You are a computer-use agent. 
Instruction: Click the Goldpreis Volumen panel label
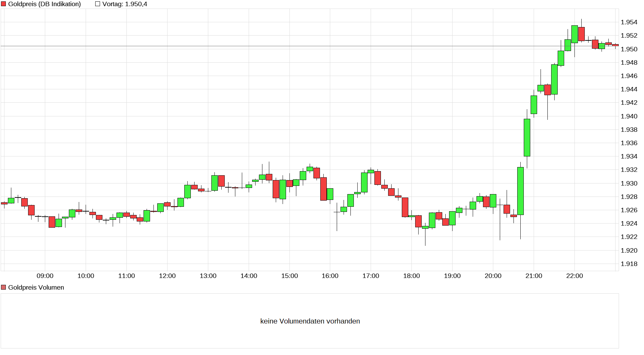tap(36, 287)
